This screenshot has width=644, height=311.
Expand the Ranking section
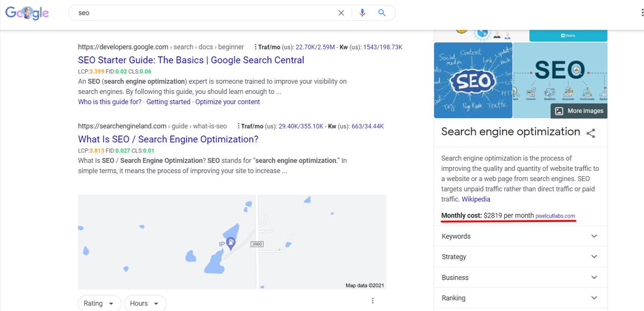(594, 298)
